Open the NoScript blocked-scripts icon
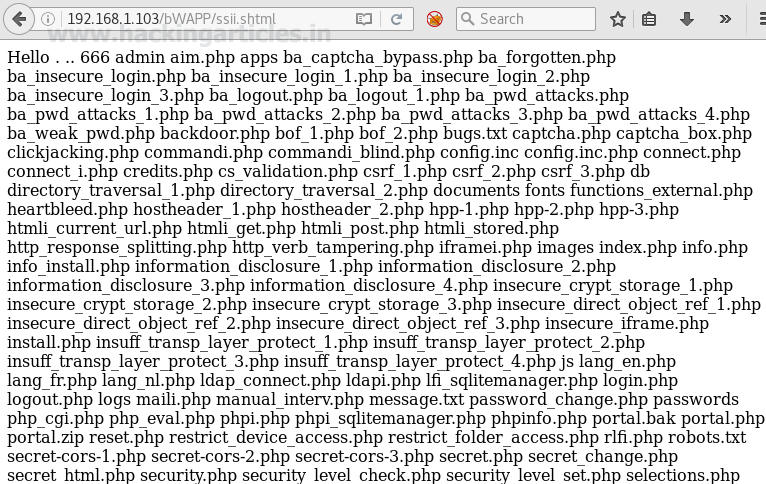766x484 pixels. tap(435, 19)
